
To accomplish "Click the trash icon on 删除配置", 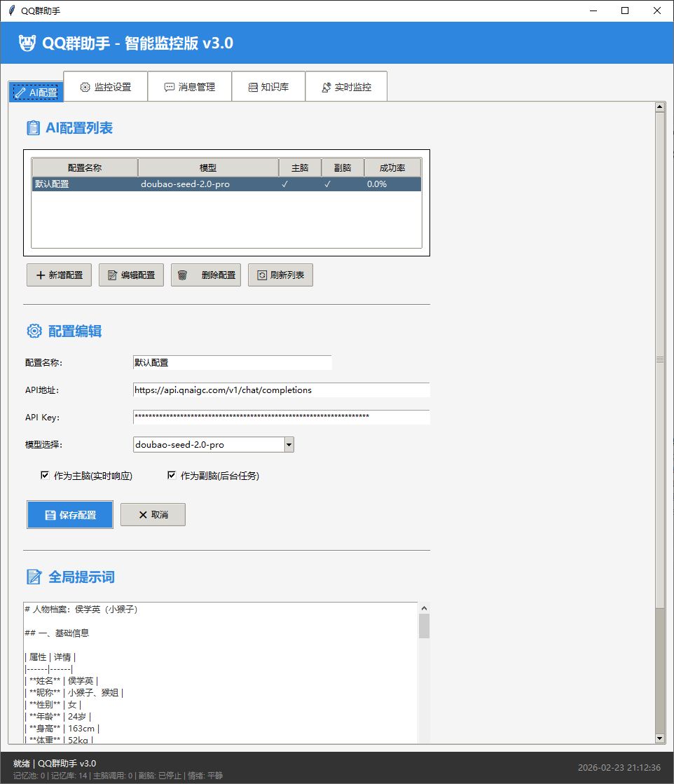I will coord(182,275).
